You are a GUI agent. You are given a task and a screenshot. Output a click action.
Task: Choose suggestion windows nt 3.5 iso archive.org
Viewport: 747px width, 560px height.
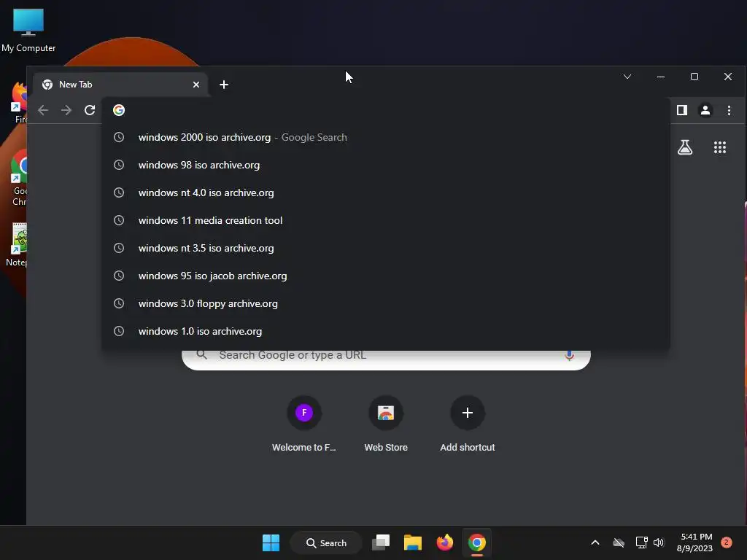(x=386, y=248)
